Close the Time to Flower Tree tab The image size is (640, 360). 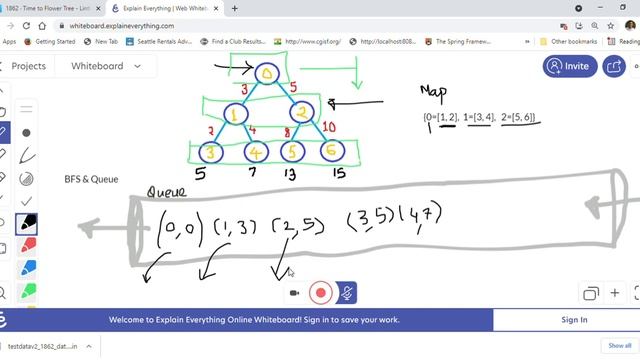[x=98, y=8]
